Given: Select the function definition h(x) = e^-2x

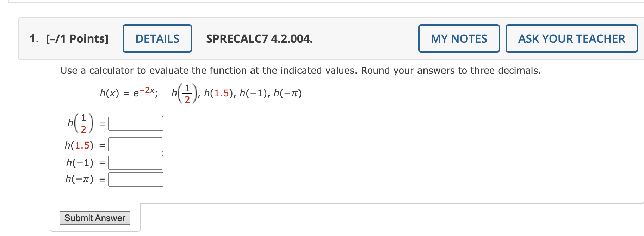Looking at the screenshot, I should pos(128,93).
